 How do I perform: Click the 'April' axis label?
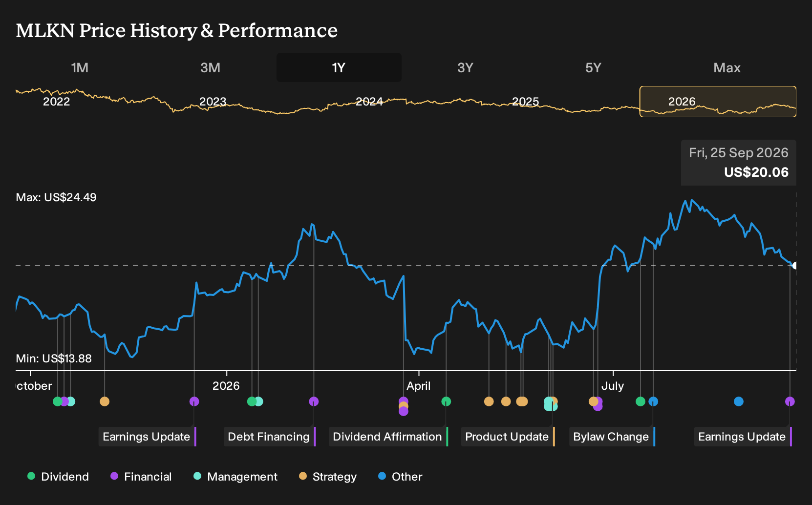pyautogui.click(x=419, y=386)
